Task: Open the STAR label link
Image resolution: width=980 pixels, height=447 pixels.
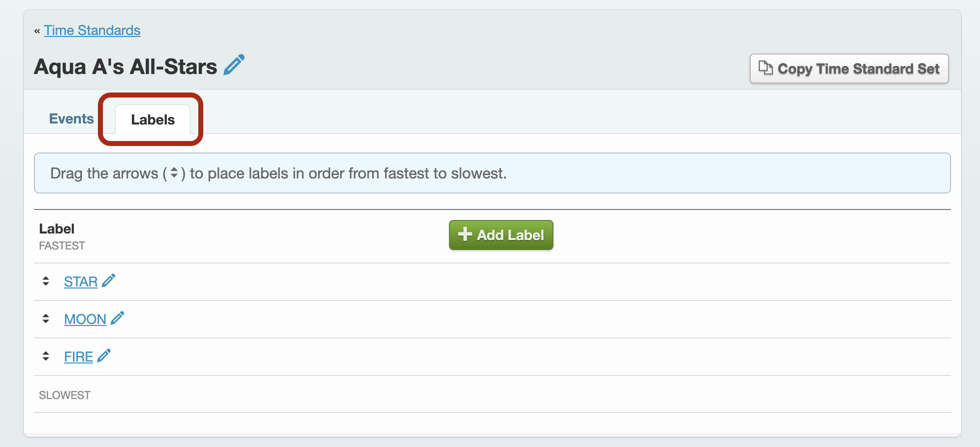Action: 81,282
